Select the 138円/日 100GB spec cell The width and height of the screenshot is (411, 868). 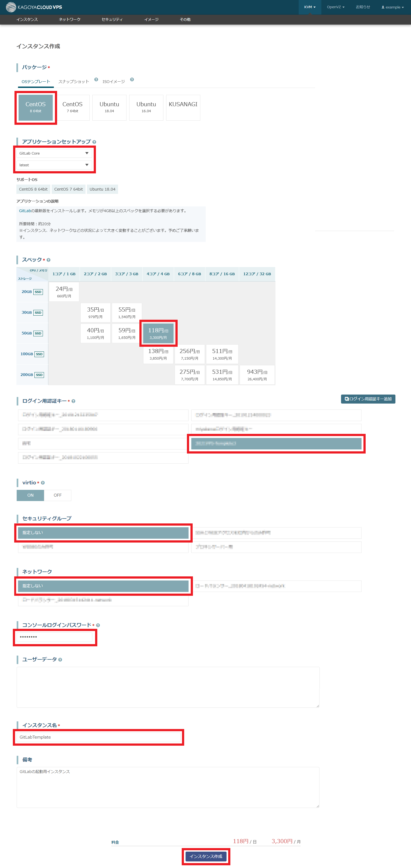tap(158, 354)
